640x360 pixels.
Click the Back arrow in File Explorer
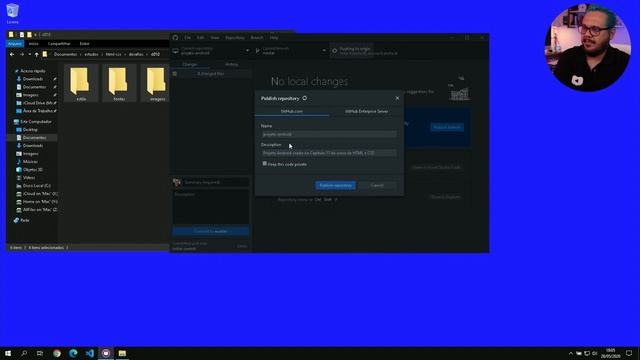(12, 54)
